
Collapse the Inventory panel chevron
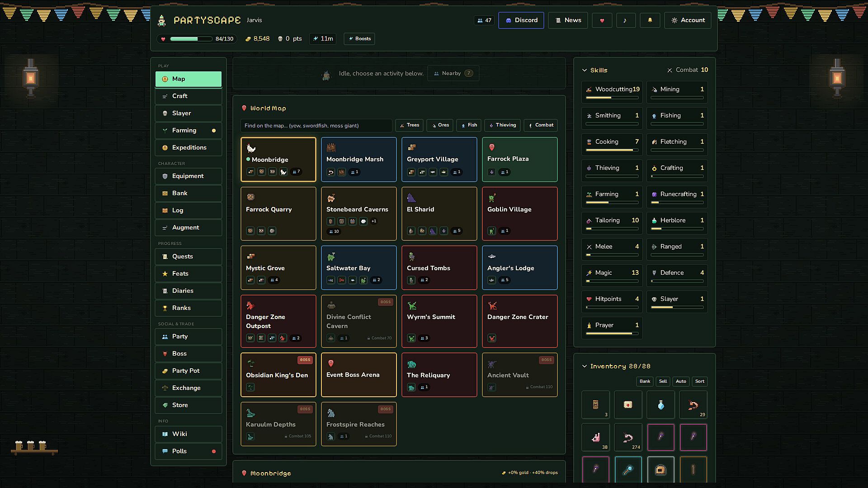pos(585,366)
